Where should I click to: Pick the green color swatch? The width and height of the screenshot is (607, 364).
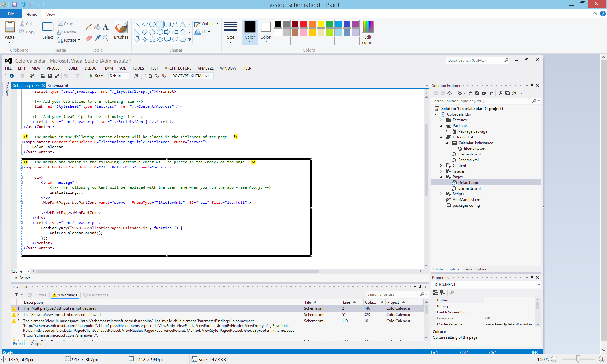330,24
